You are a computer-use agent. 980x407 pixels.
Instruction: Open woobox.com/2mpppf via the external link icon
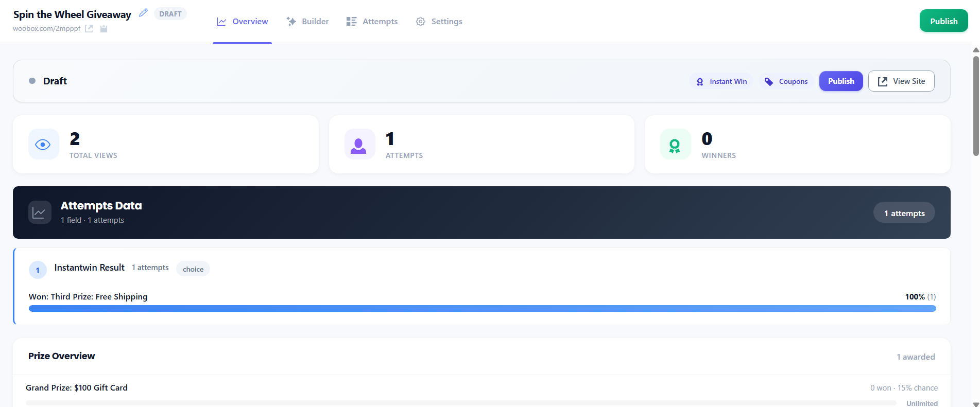coord(89,28)
